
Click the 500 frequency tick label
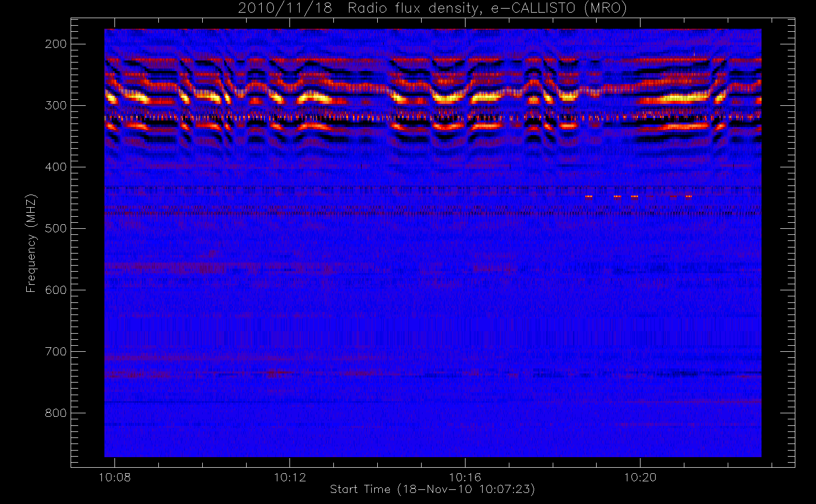56,228
